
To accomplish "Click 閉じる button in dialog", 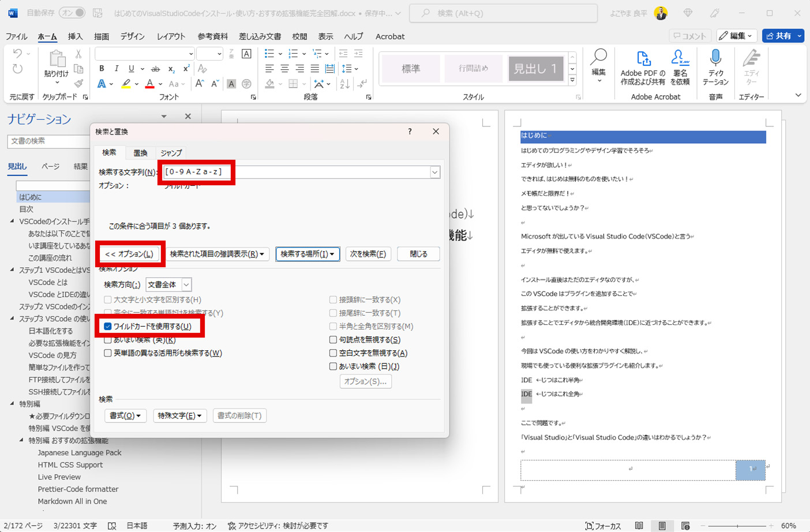I will (419, 254).
